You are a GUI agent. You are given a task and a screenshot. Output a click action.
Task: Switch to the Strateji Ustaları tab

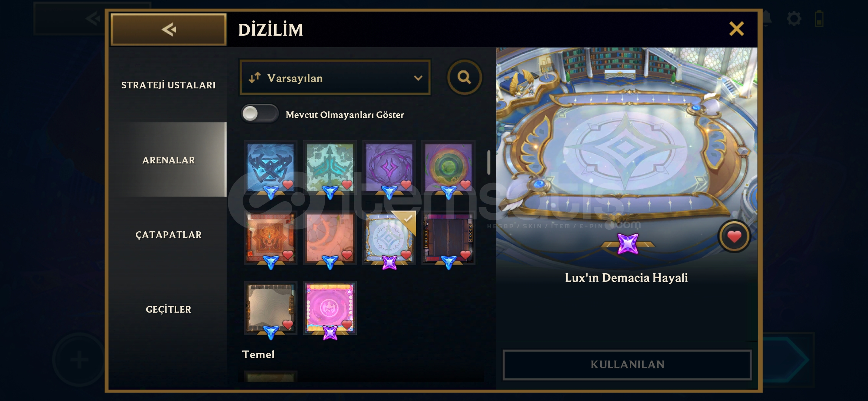click(168, 85)
